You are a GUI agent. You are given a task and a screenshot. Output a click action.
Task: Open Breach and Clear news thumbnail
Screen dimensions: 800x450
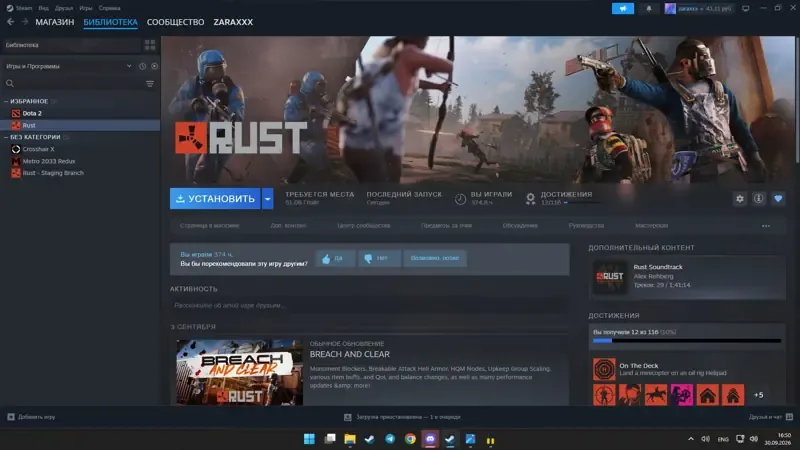(239, 372)
